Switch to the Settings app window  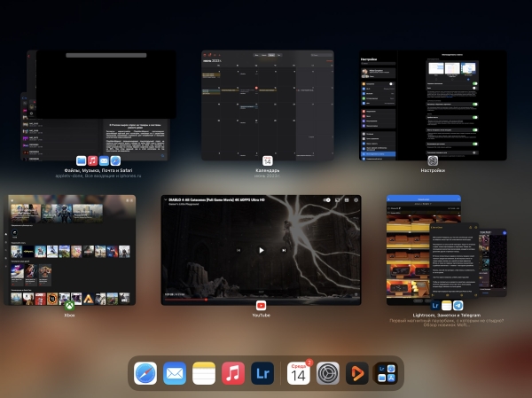(x=432, y=105)
